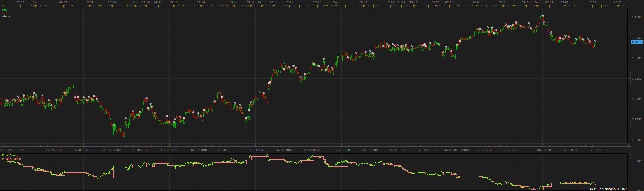
Task: Select the 06.01.2023 12:00 time label
Action: (456, 150)
